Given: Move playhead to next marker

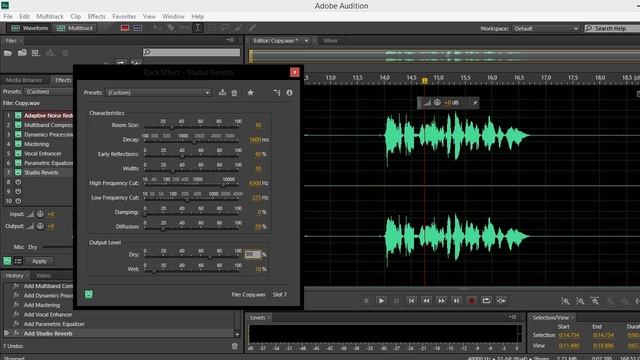Looking at the screenshot, I should [x=456, y=300].
